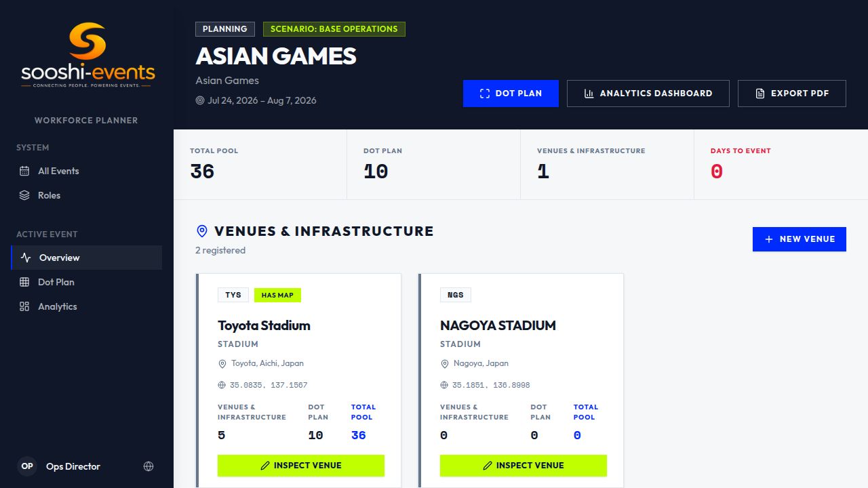Viewport: 868px width, 488px height.
Task: Click the globe coordinates icon for Nagoya Stadium
Action: click(x=444, y=385)
